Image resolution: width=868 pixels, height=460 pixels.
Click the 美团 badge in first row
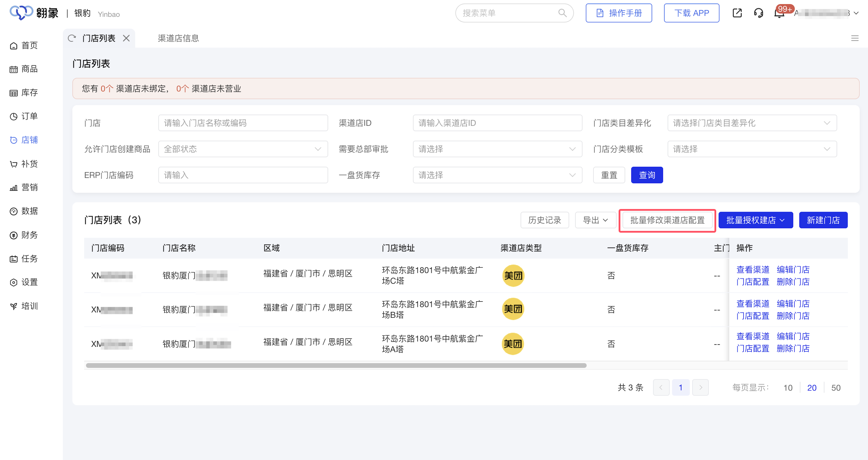point(513,276)
